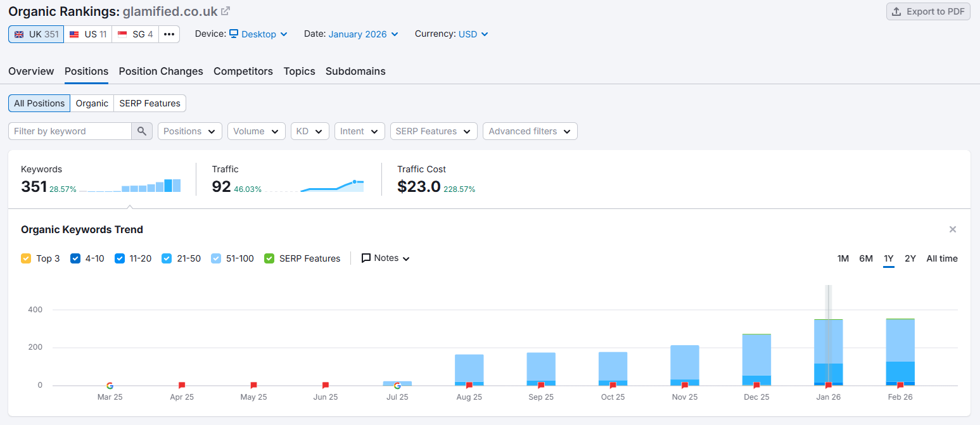The height and width of the screenshot is (425, 980).
Task: Open glamified.co.uk external link icon
Action: pyautogui.click(x=225, y=11)
